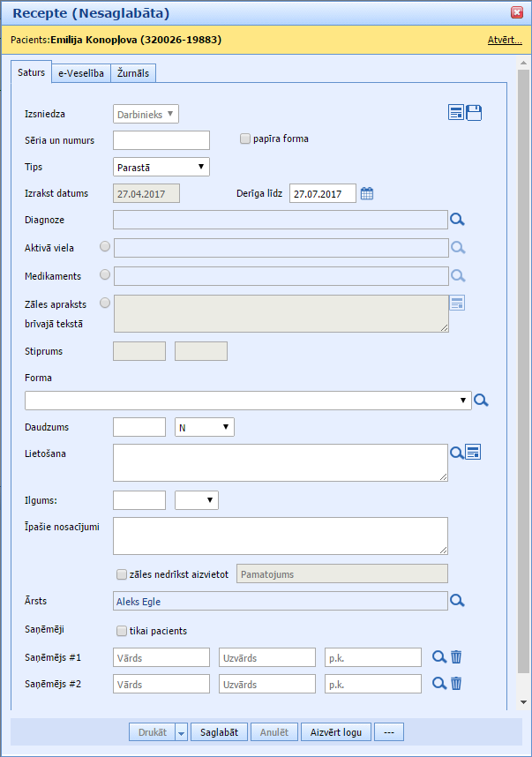Open the Ilgums unit dropdown
532x757 pixels.
197,500
